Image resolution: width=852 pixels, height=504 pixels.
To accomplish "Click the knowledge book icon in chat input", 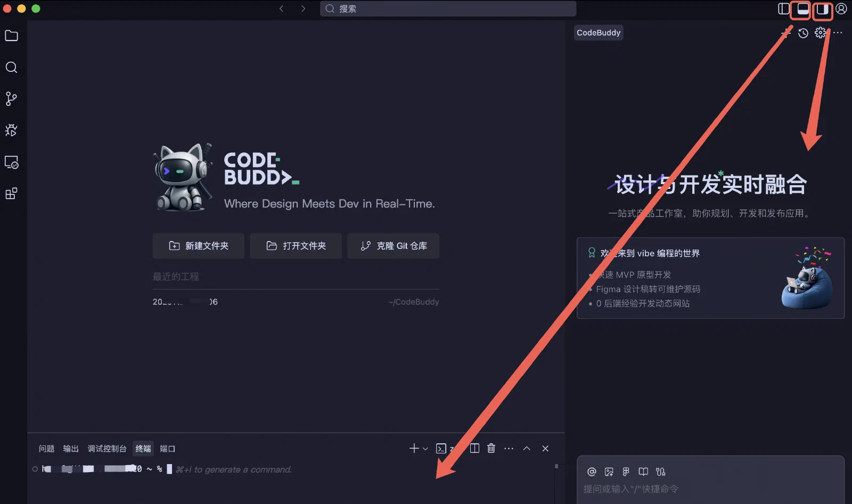I will point(643,472).
